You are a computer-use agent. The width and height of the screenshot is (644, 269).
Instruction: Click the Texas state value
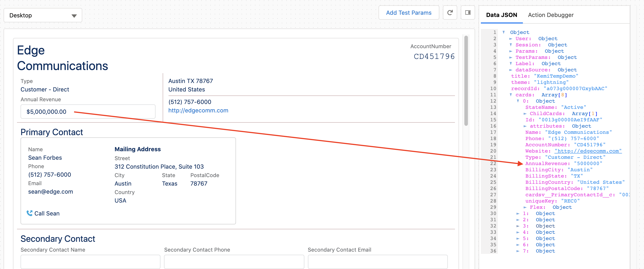[x=170, y=184]
